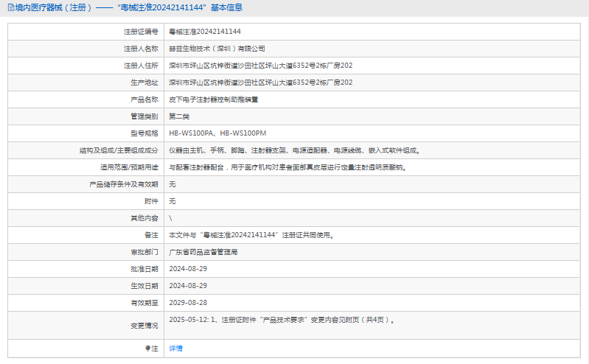This screenshot has width=589, height=364.
Task: Click the 批准日期 label
Action: 144,269
